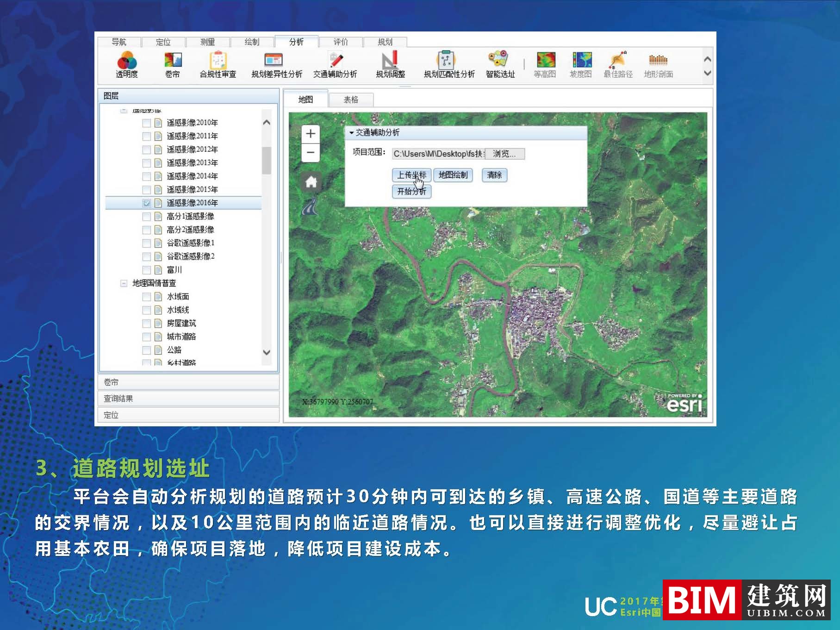Click the 开始分析 button
Screen dimensions: 840x630
pos(411,192)
